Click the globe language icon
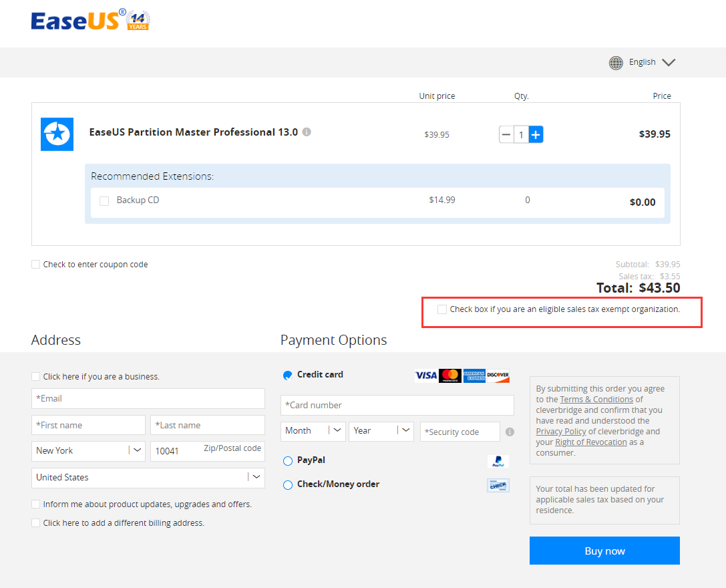Screen dimensions: 726x588 point(616,63)
